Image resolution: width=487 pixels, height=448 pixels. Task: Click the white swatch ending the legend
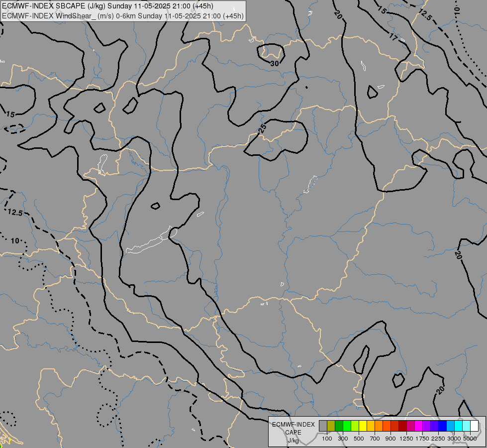click(x=474, y=426)
